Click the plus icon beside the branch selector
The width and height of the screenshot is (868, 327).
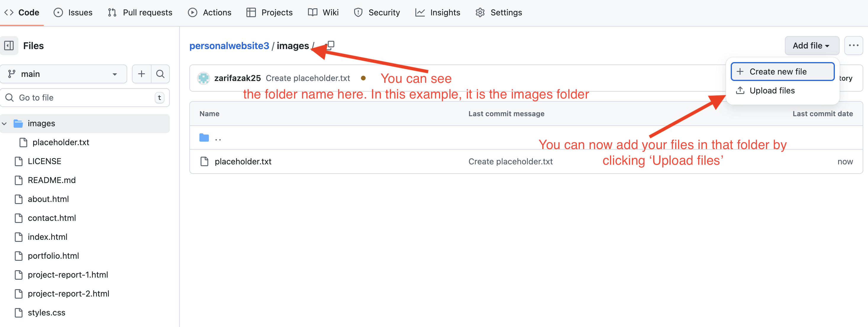141,74
